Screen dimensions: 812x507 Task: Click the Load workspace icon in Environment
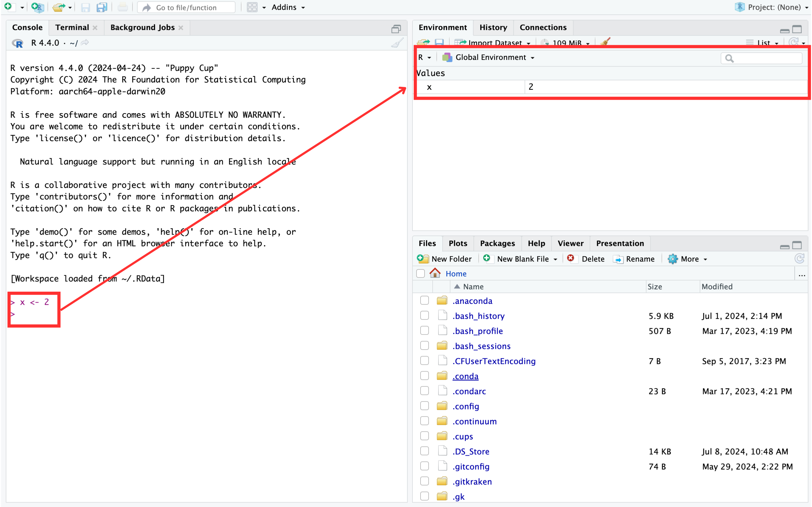coord(423,42)
